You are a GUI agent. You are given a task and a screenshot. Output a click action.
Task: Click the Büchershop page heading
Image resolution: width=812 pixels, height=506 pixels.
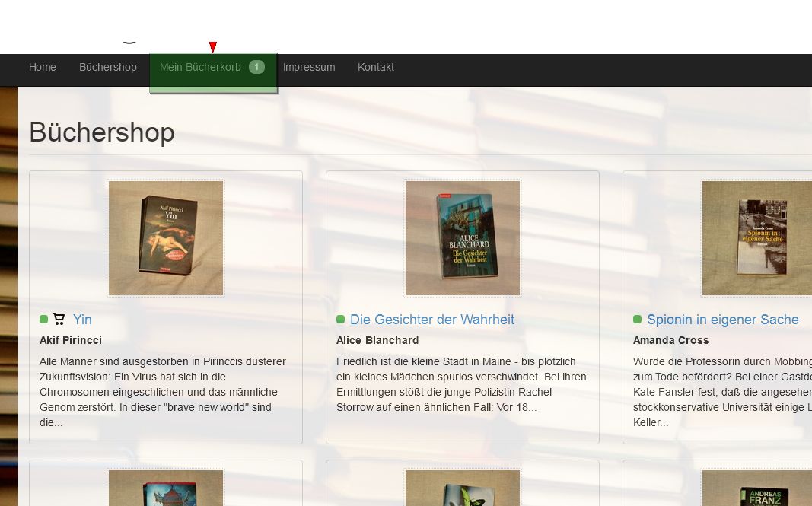click(x=102, y=132)
